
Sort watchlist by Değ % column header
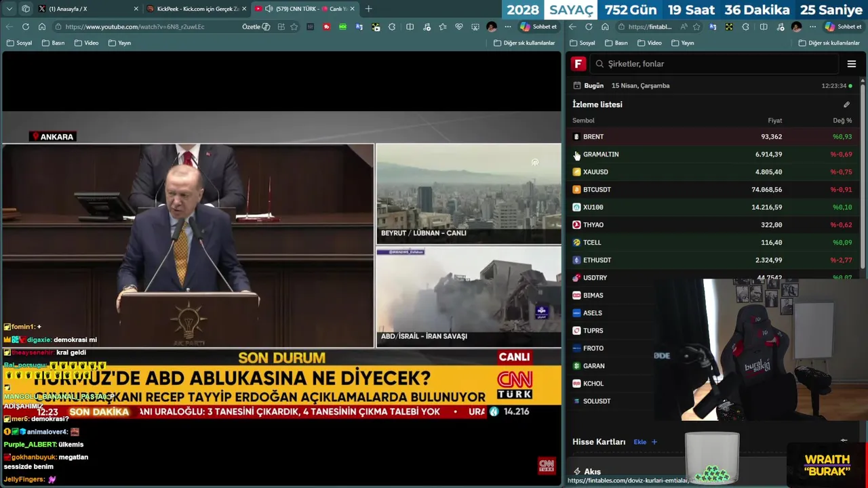(x=842, y=121)
